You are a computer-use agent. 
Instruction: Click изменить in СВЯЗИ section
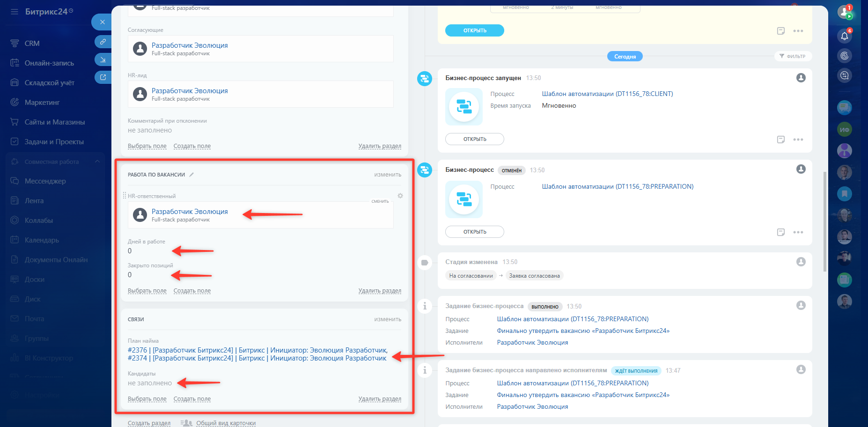pyautogui.click(x=388, y=319)
